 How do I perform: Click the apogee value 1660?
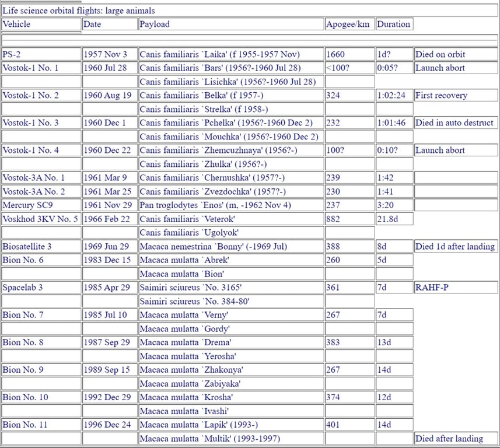tap(350, 54)
